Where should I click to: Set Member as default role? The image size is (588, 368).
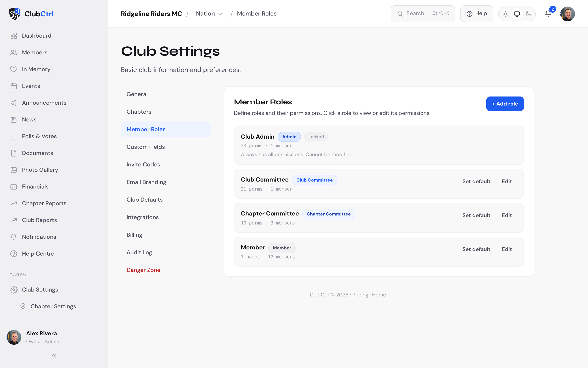click(476, 249)
